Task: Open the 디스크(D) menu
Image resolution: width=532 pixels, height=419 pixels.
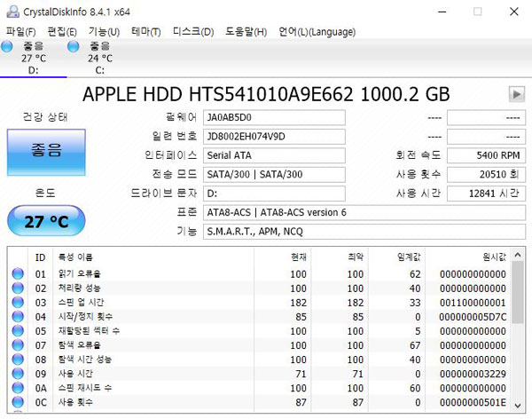Action: point(193,32)
